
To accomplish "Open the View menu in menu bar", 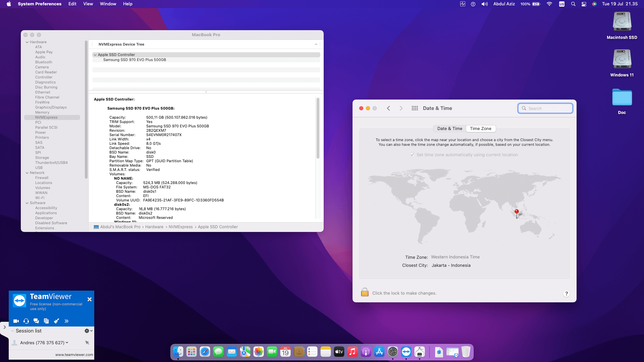I will click(88, 4).
